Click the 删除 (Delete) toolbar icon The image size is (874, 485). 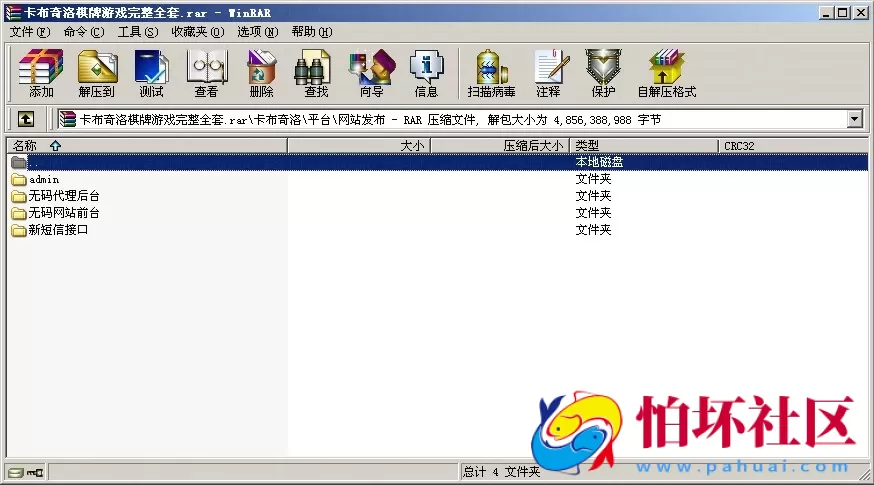pyautogui.click(x=261, y=73)
